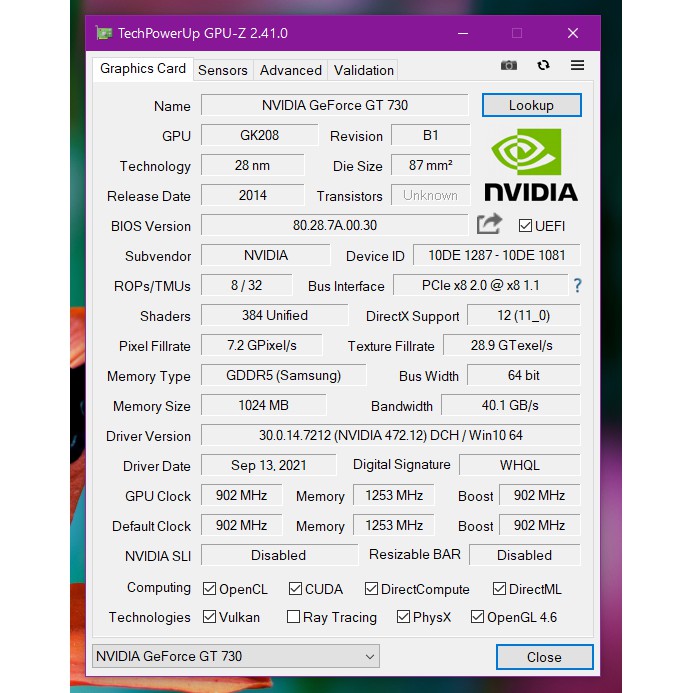693x693 pixels.
Task: Select the Graphics Card tab
Action: tap(143, 69)
